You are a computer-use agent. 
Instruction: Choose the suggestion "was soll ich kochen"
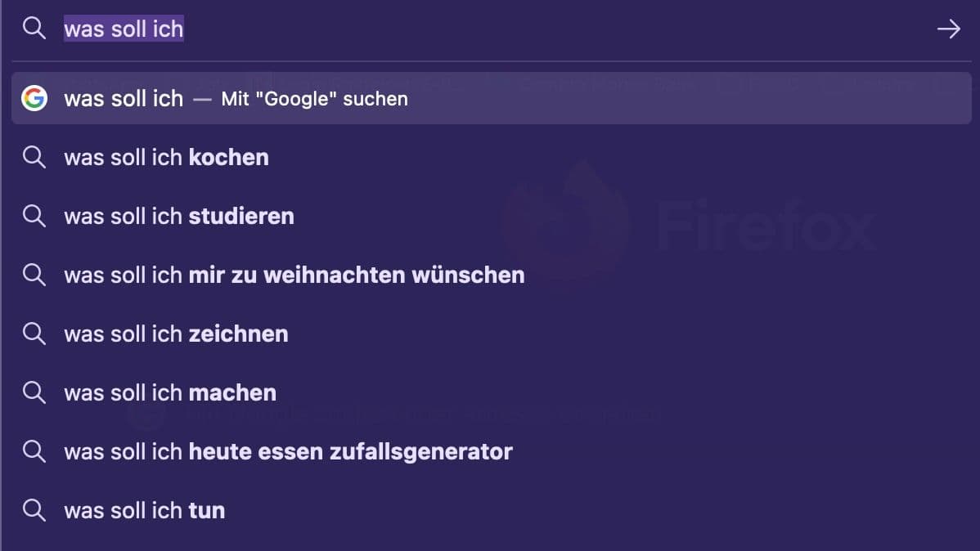coord(166,157)
